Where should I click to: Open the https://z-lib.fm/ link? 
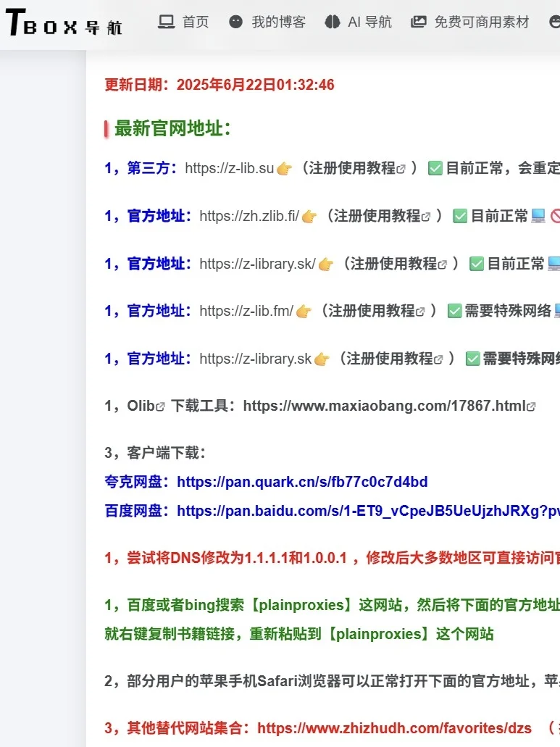click(246, 311)
